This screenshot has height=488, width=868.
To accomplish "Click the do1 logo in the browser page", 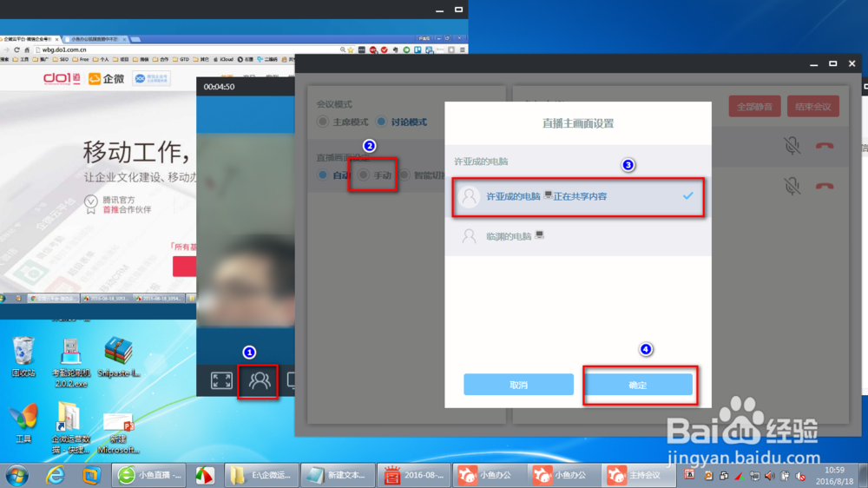I will [x=62, y=79].
